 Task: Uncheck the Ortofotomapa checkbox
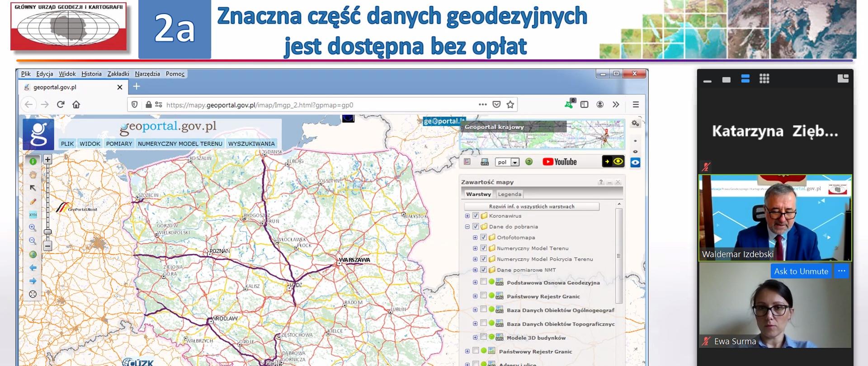[484, 237]
